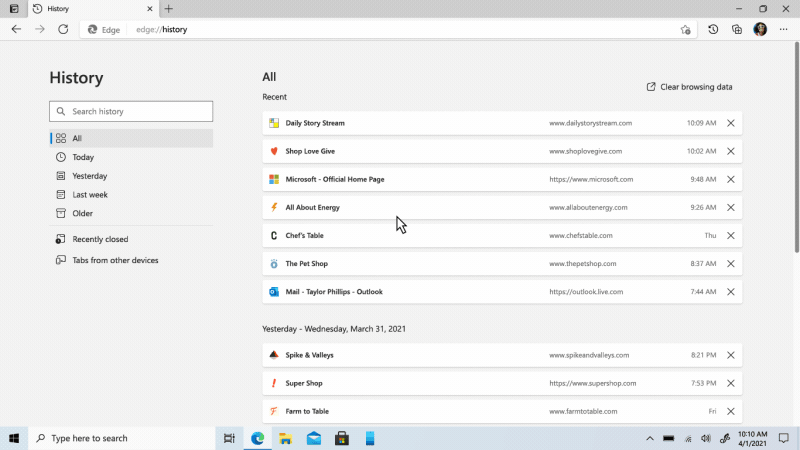Open All About Energy entry
The height and width of the screenshot is (450, 800).
tap(502, 207)
